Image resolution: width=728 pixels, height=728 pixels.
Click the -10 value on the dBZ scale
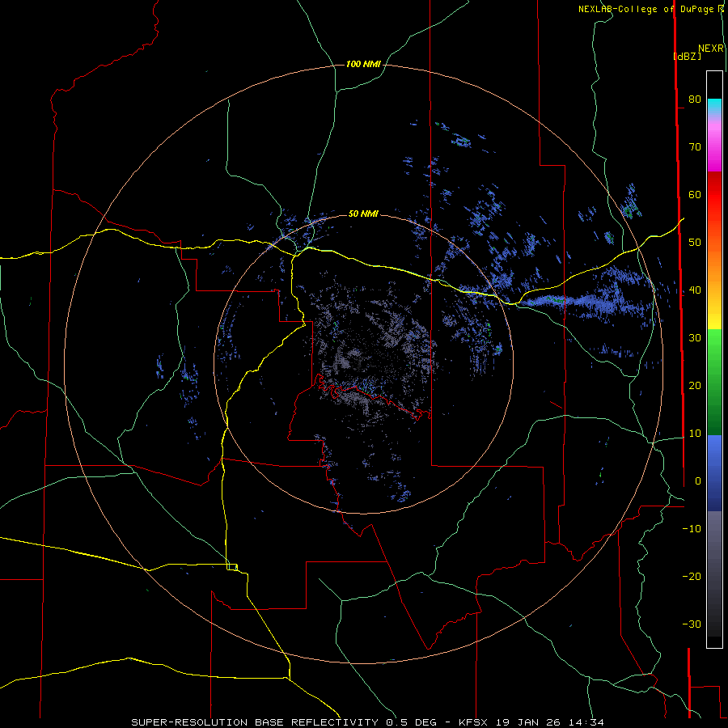(x=692, y=529)
